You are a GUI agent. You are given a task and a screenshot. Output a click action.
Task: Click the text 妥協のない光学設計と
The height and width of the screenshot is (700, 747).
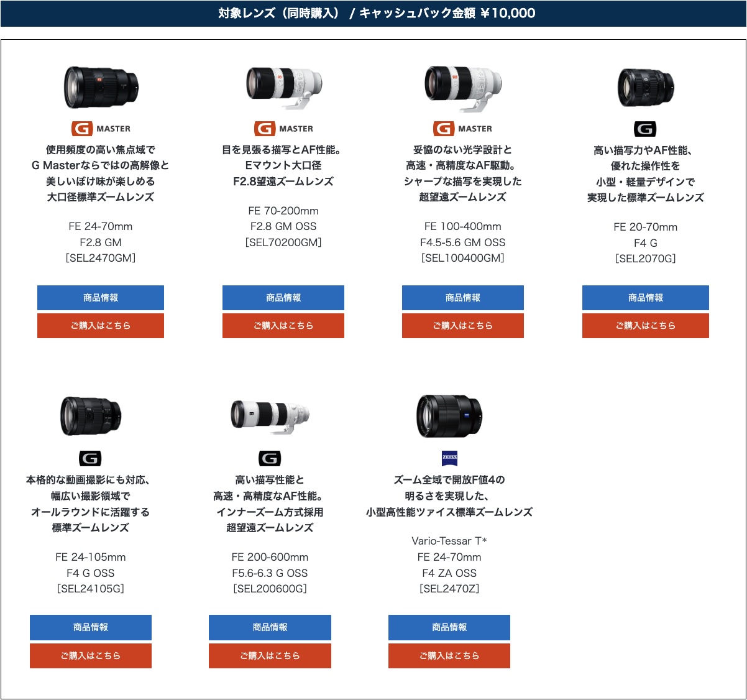[x=463, y=150]
